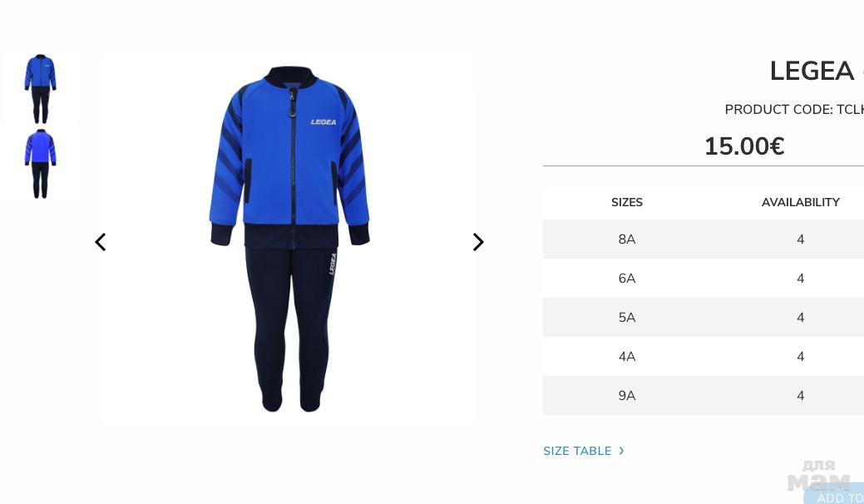
Task: Select the second tracksuit back-view thumbnail
Action: coord(40,164)
